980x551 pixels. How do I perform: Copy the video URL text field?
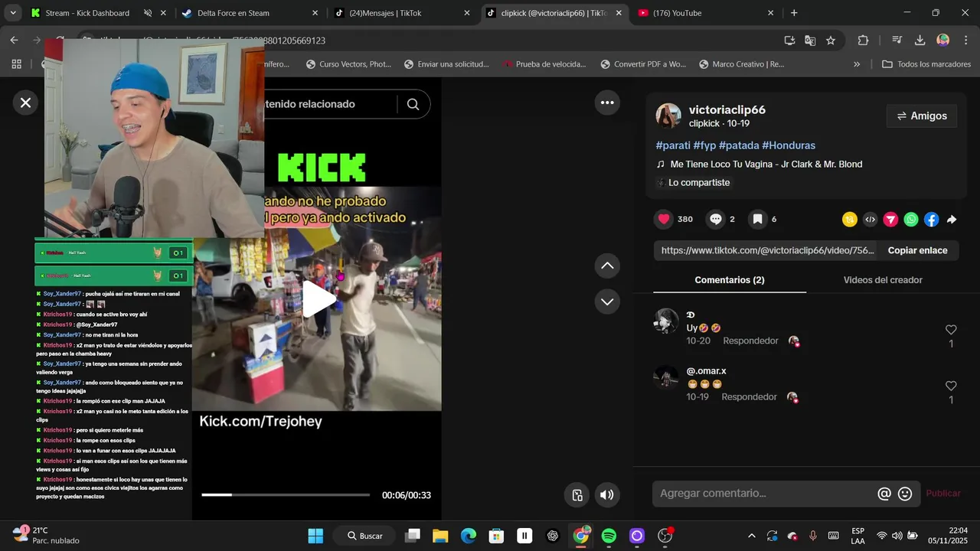pos(767,250)
